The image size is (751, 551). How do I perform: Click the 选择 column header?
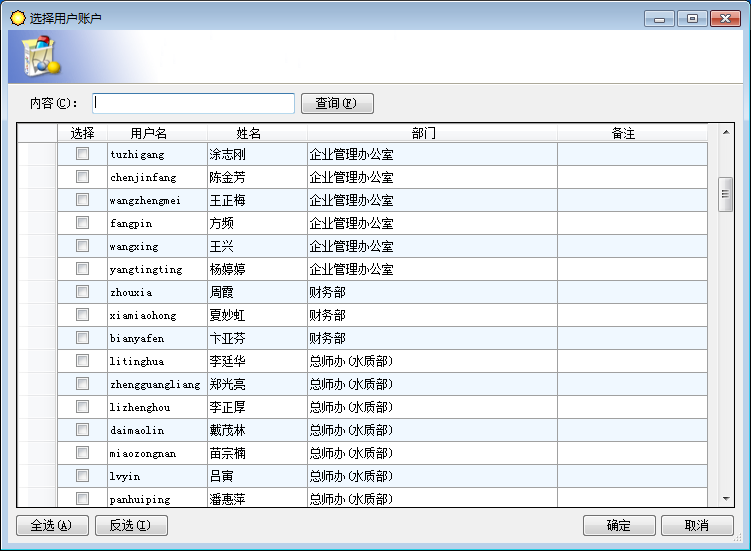[82, 133]
